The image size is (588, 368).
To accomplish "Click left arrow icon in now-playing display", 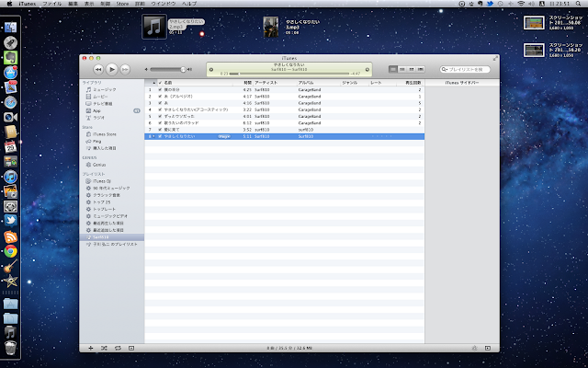I will click(x=211, y=70).
